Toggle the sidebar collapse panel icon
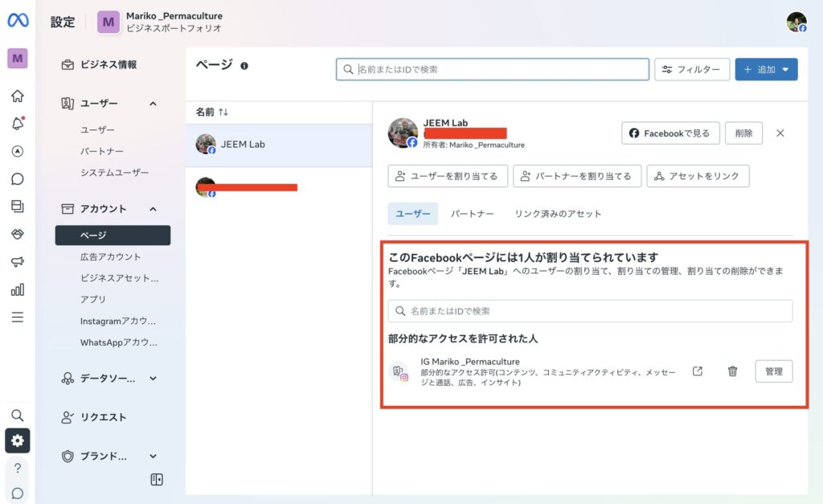This screenshot has width=823, height=504. 157,480
